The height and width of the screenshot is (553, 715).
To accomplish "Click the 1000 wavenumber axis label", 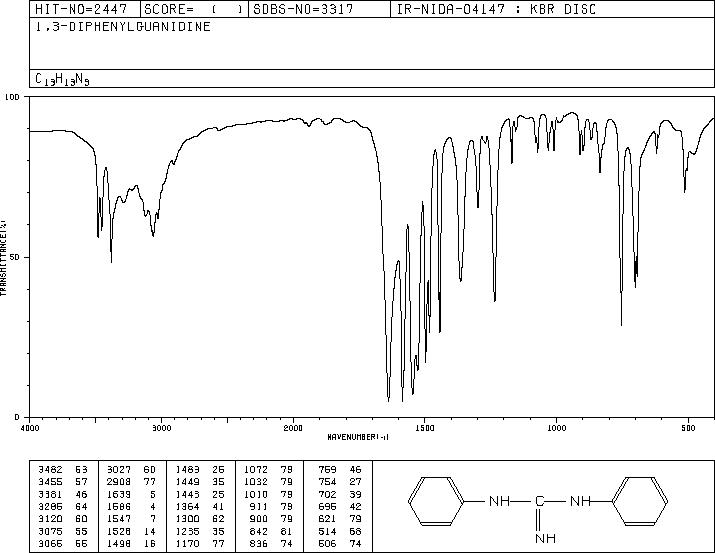I will click(x=557, y=428).
